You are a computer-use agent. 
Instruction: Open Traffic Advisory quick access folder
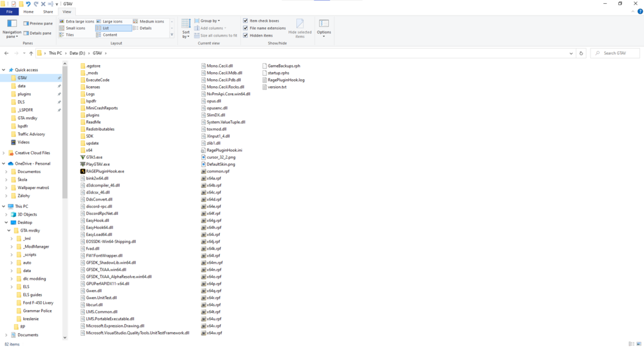coord(31,134)
